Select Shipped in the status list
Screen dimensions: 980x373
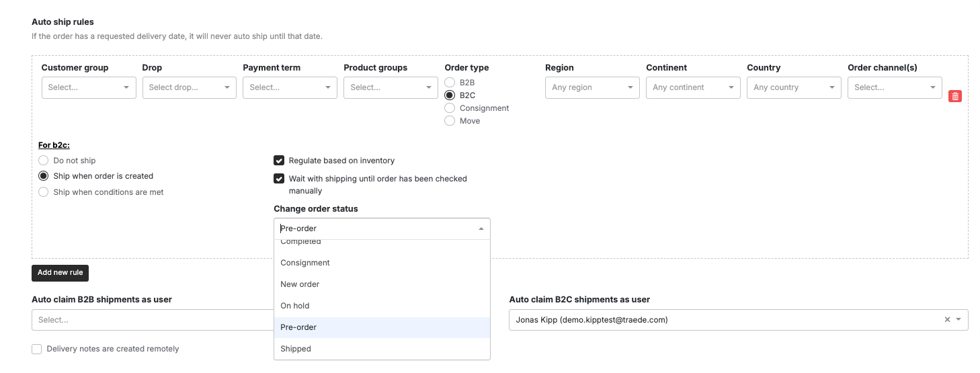coord(382,349)
